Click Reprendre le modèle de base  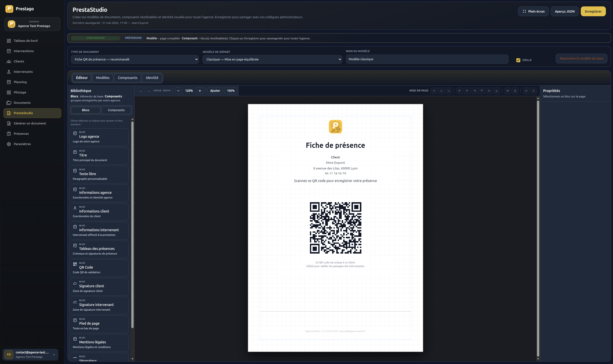(x=582, y=59)
